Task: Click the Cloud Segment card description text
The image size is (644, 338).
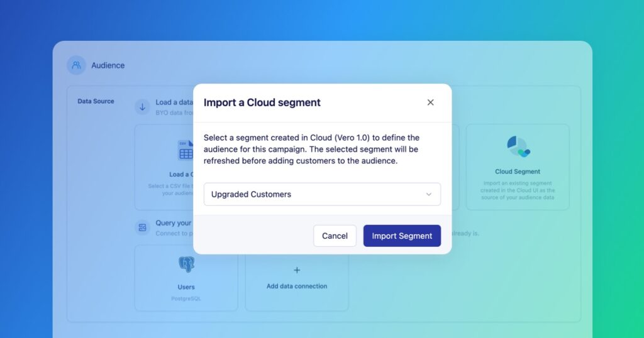Action: pyautogui.click(x=518, y=190)
